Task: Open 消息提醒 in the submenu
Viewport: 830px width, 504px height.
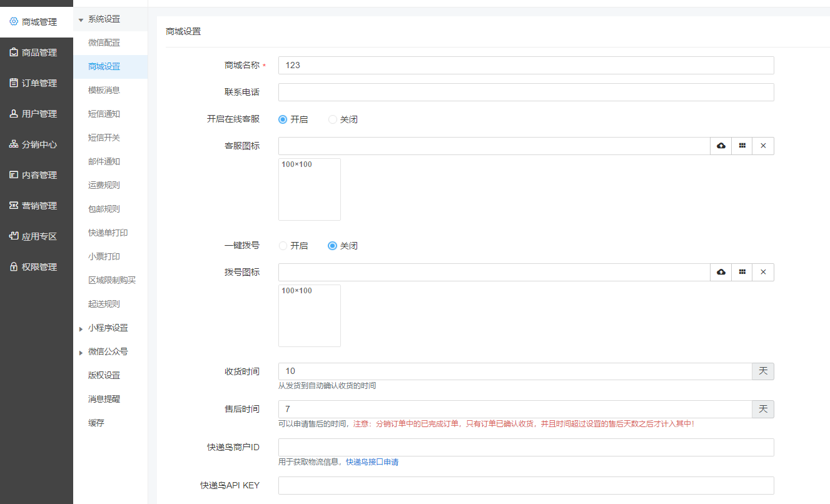Action: [104, 399]
